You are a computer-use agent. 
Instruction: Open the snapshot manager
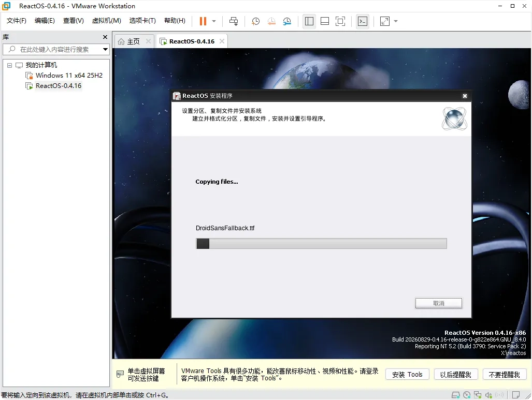click(x=287, y=21)
